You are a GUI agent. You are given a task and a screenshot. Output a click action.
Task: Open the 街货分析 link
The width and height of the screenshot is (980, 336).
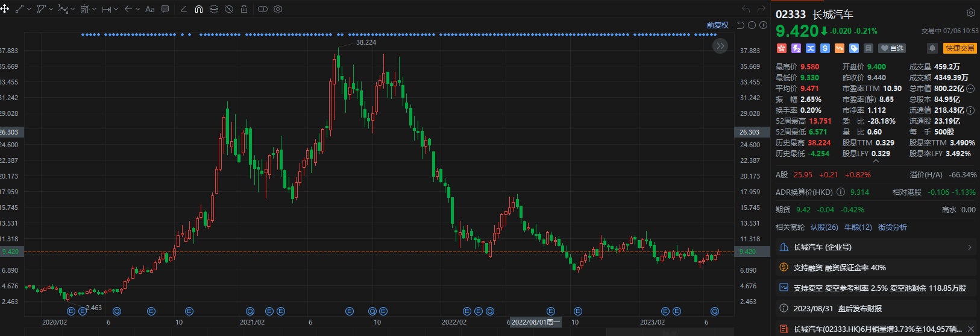[892, 227]
